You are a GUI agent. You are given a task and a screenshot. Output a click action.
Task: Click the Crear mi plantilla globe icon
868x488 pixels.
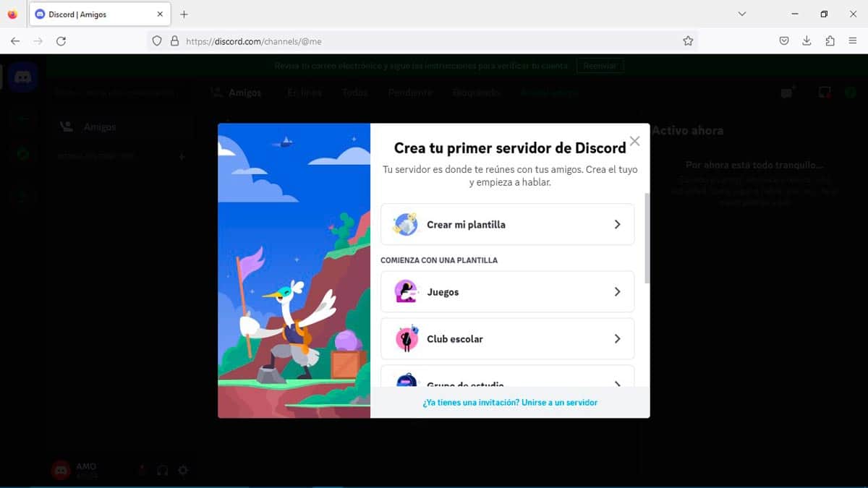pyautogui.click(x=405, y=224)
